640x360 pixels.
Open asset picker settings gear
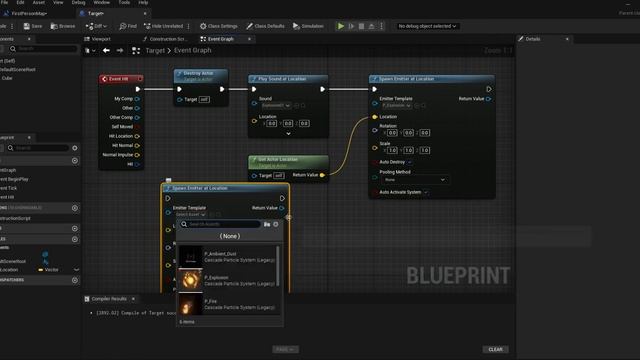click(276, 224)
